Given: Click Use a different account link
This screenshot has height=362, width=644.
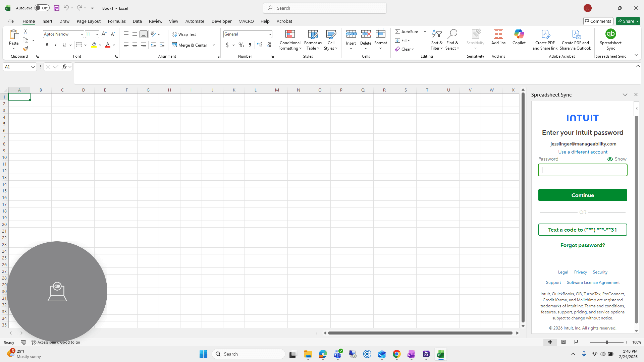Looking at the screenshot, I should point(583,152).
